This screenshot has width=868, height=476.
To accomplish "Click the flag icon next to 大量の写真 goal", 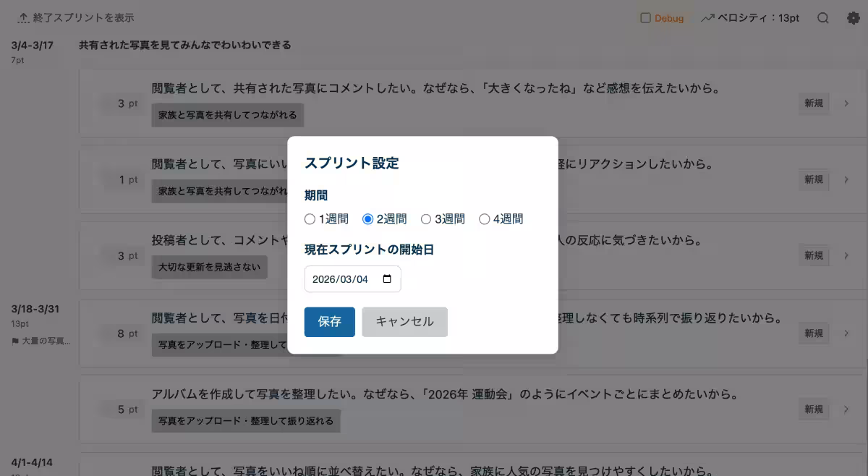I will point(16,341).
